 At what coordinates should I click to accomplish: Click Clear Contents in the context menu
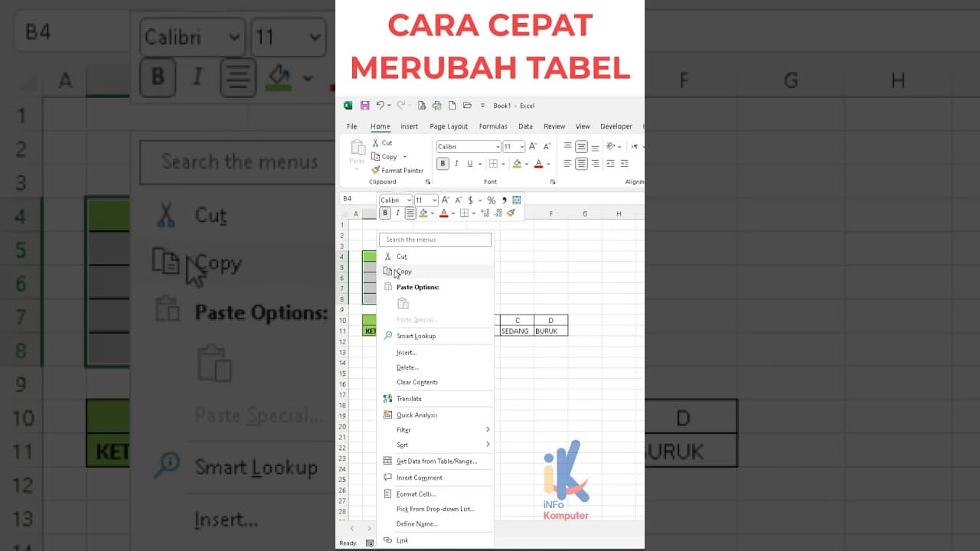(x=436, y=382)
